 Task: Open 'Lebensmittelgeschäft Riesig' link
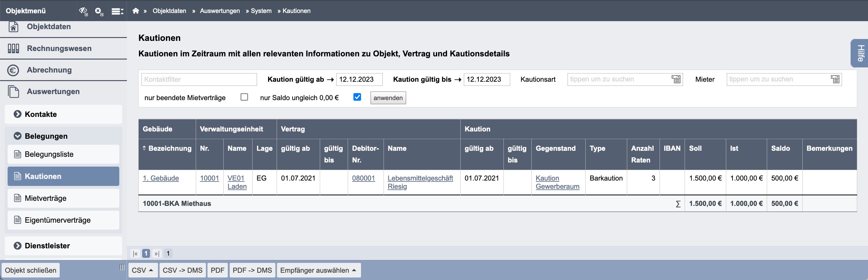[420, 182]
